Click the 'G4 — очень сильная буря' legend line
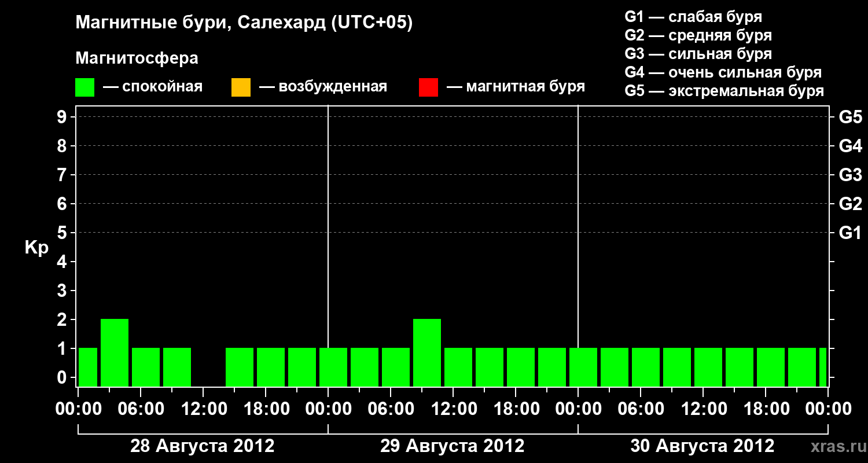 [723, 72]
